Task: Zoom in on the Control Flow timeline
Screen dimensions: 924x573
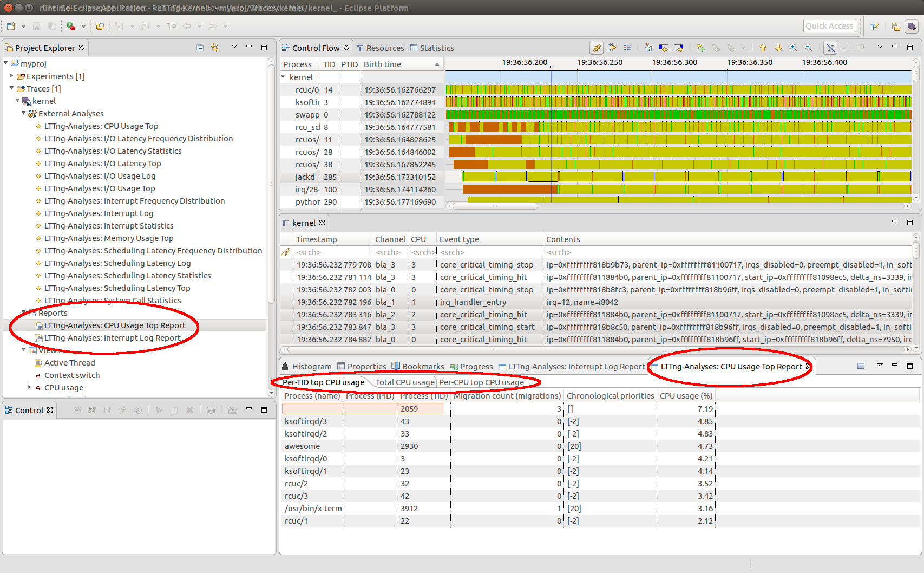Action: pos(794,48)
